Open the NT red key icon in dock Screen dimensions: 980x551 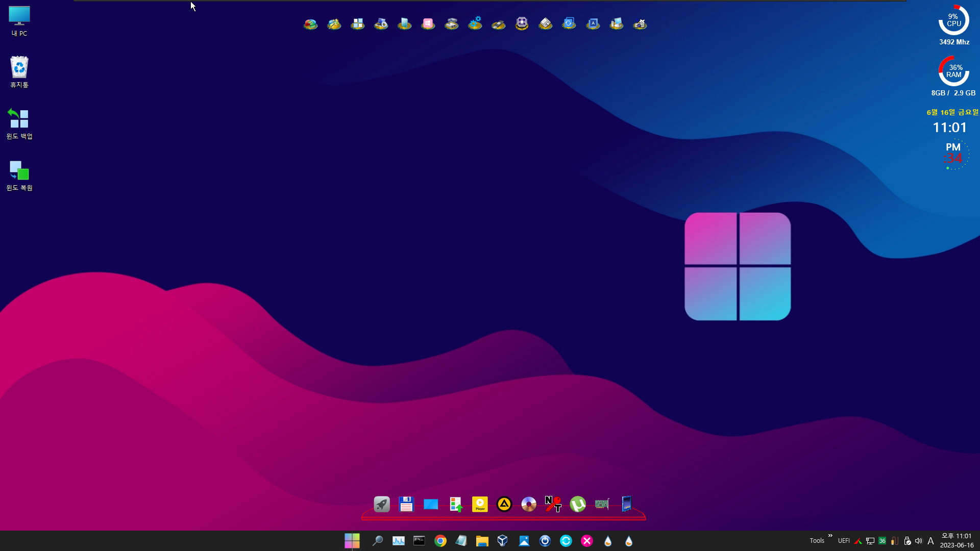553,505
